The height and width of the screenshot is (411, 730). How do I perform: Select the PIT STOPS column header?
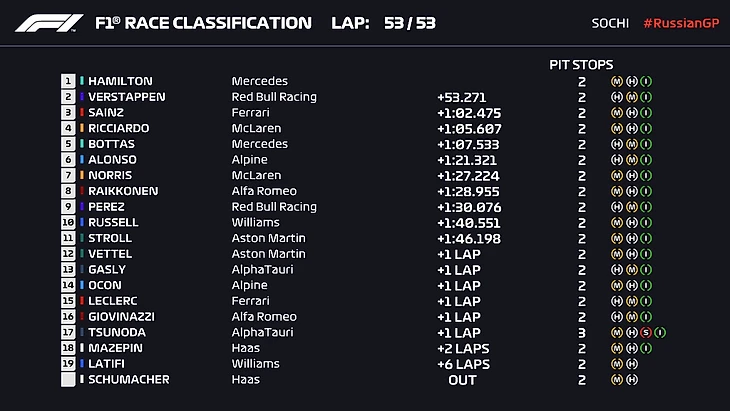tap(581, 64)
